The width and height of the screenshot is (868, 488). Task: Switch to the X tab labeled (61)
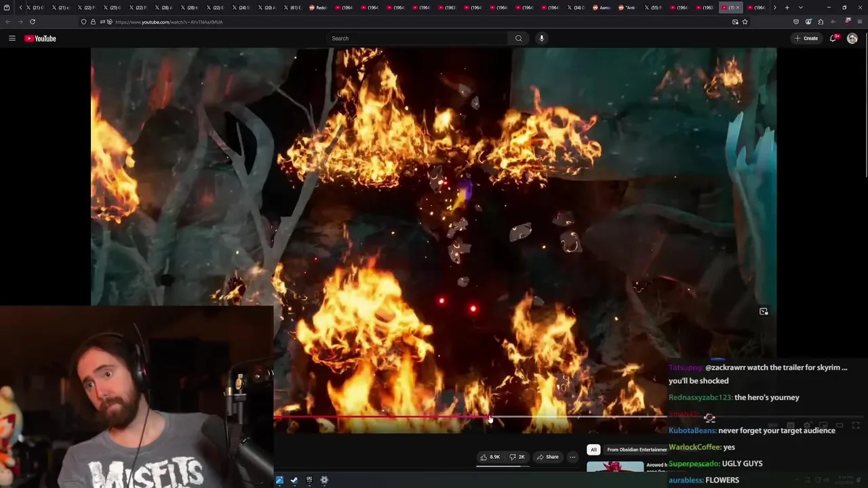tap(293, 7)
